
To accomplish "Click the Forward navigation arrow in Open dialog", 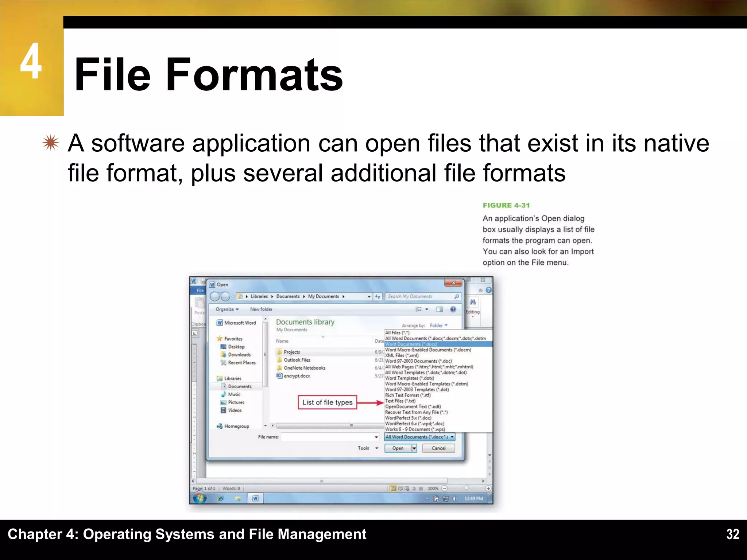I will point(226,296).
